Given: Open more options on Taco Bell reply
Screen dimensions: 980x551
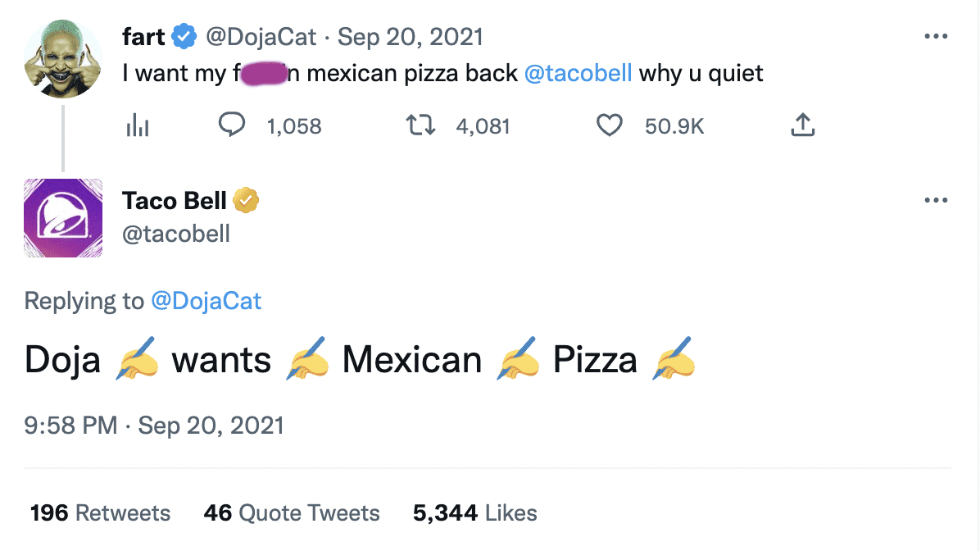Looking at the screenshot, I should point(935,201).
